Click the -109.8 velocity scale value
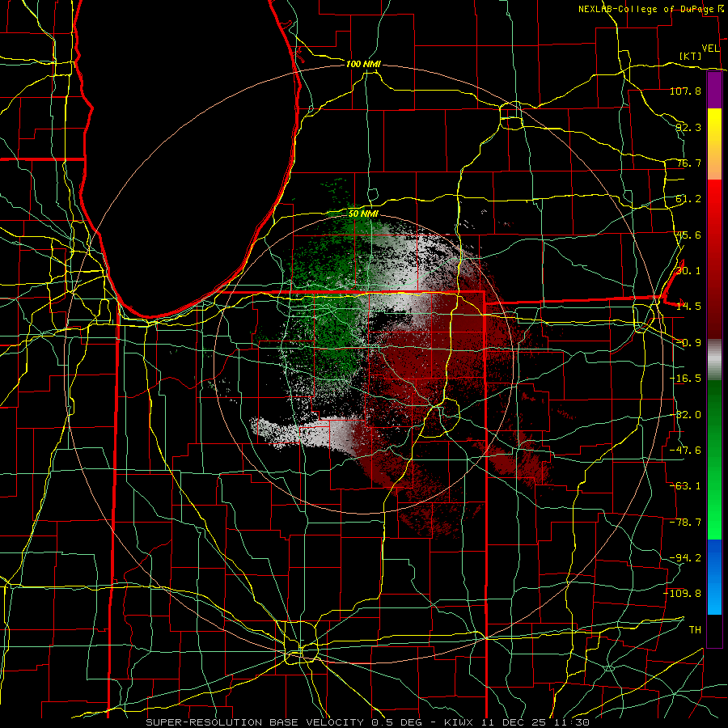Screen dimensions: 728x728 (683, 594)
